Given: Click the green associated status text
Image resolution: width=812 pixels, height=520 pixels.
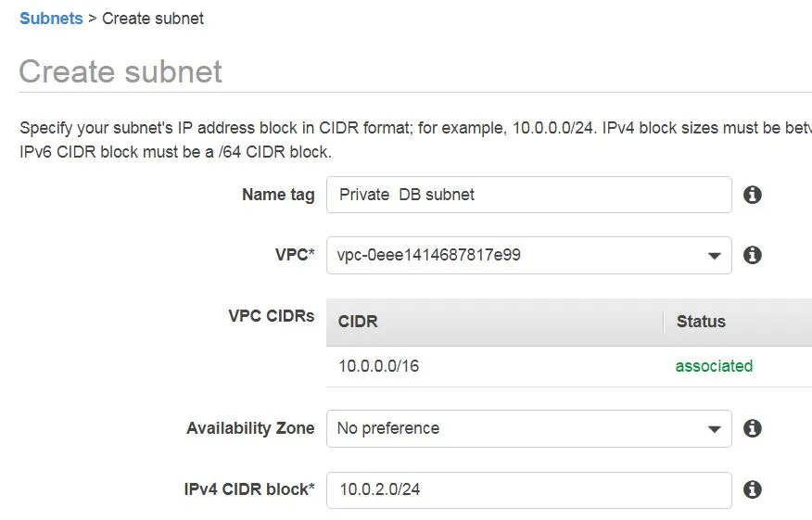Looking at the screenshot, I should (x=714, y=366).
